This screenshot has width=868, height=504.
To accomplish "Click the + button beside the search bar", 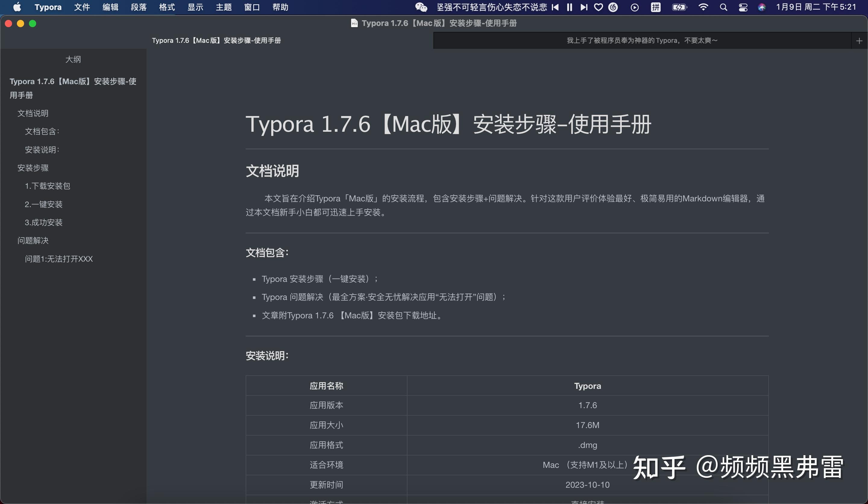I will pos(859,40).
